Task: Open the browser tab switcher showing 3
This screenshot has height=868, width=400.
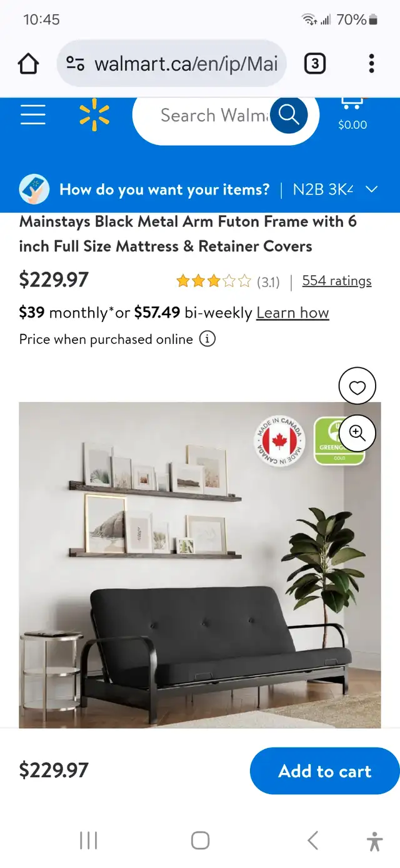Action: click(314, 63)
